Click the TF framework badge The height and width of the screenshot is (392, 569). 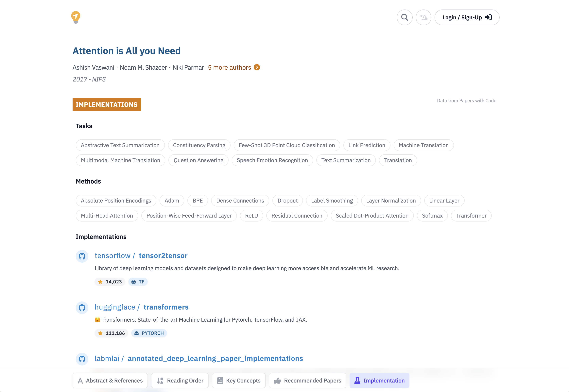point(138,282)
